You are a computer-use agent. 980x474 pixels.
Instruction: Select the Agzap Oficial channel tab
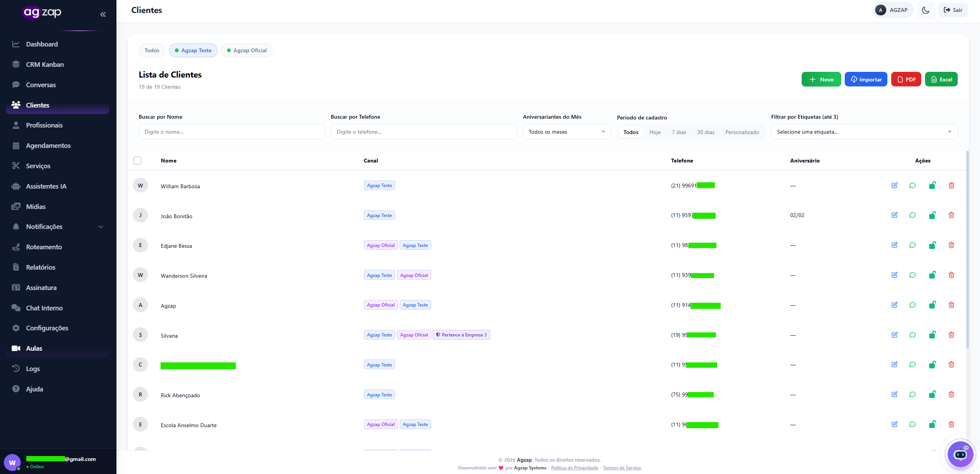pos(246,50)
